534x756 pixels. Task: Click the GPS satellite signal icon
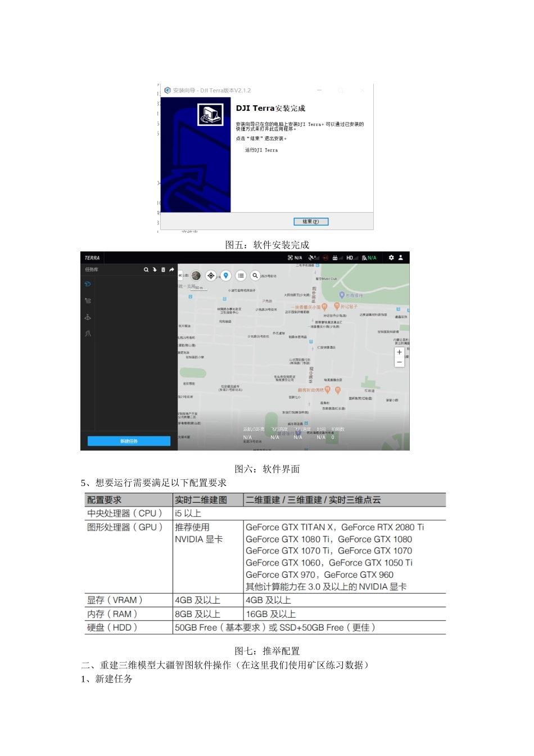pos(314,258)
